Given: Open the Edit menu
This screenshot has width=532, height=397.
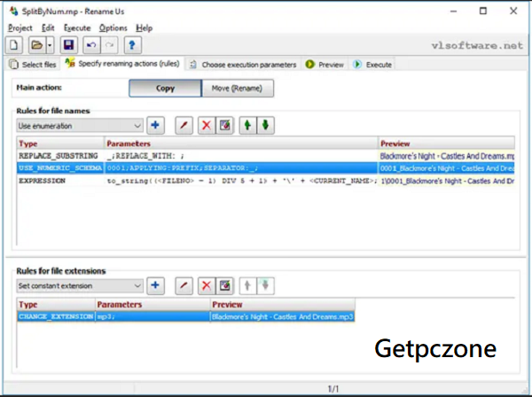Looking at the screenshot, I should 48,27.
